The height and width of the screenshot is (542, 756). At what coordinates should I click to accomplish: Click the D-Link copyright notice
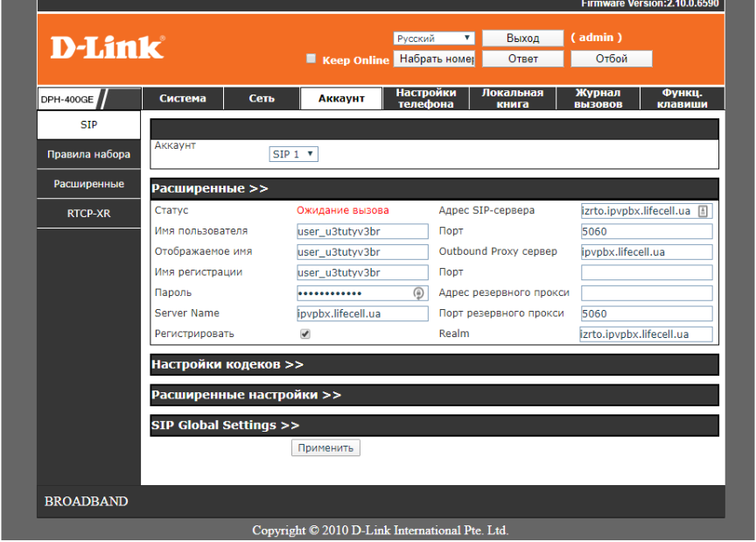pyautogui.click(x=381, y=531)
